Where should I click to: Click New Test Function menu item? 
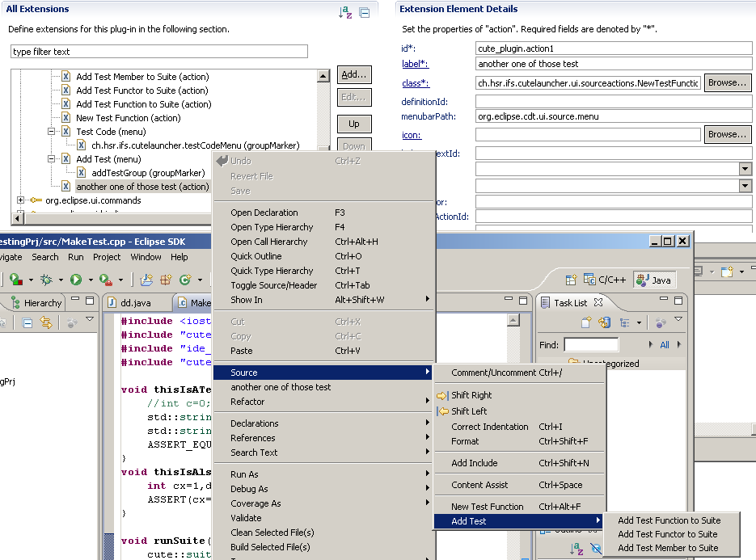[x=519, y=507]
